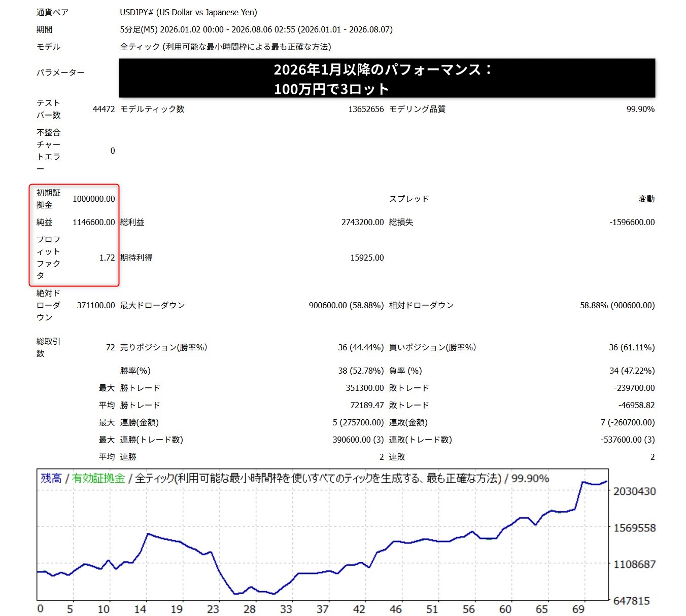Click the absolute drawdown value 371100.00

[x=96, y=305]
